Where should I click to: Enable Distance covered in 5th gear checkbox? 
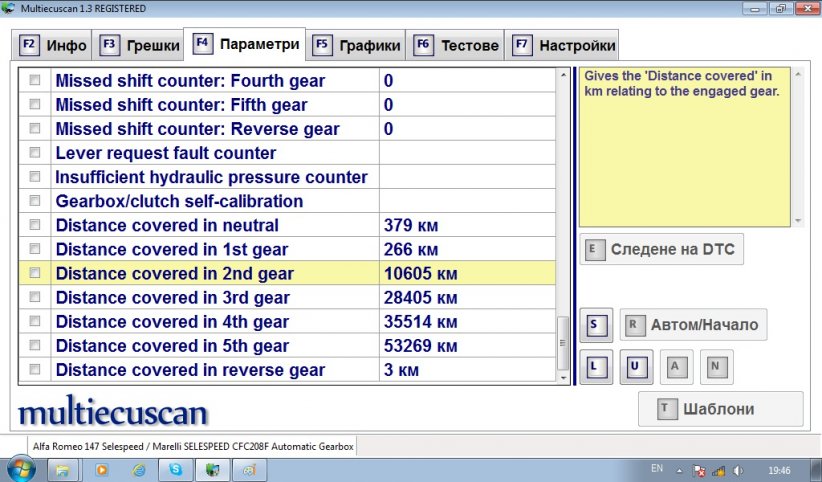coord(36,346)
